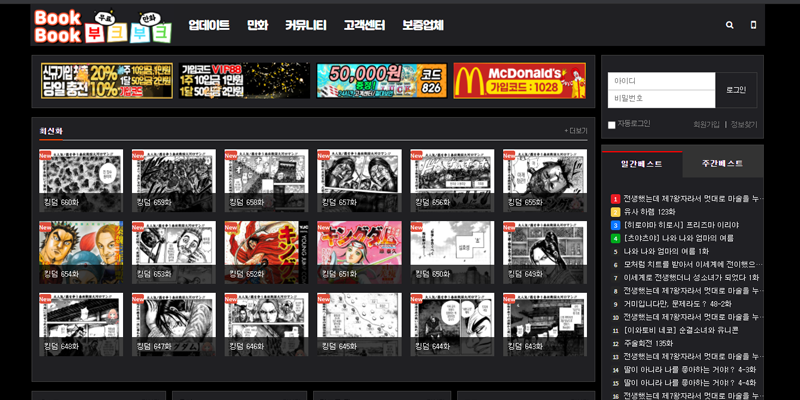Open rank 14 딸이 아니라 4-3화

(690, 370)
